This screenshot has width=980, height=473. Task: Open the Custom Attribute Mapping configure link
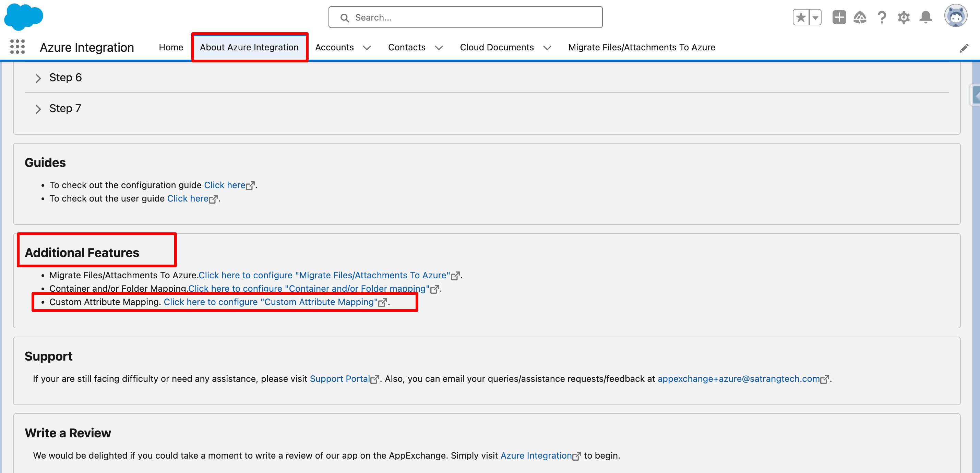pyautogui.click(x=271, y=302)
